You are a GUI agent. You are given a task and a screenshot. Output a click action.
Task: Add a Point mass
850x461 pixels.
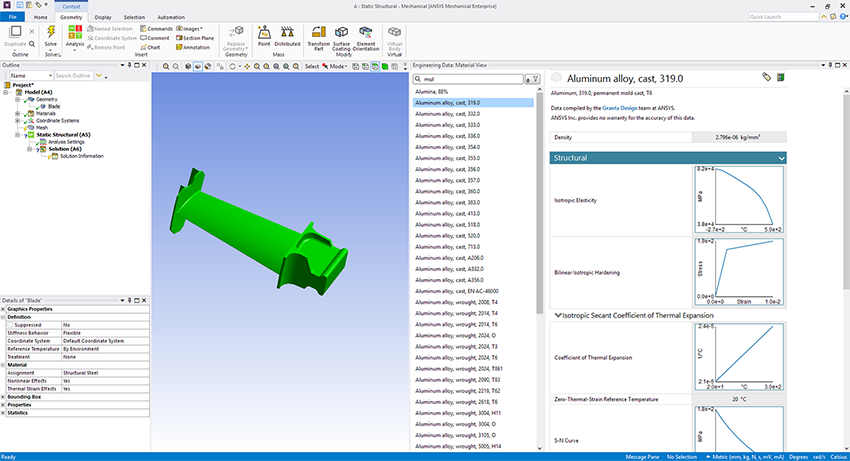tap(264, 36)
